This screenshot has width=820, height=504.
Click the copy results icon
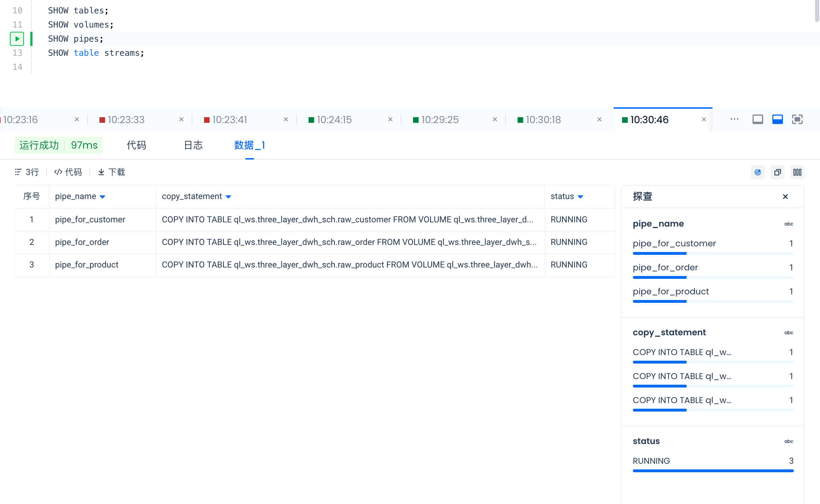tap(777, 172)
